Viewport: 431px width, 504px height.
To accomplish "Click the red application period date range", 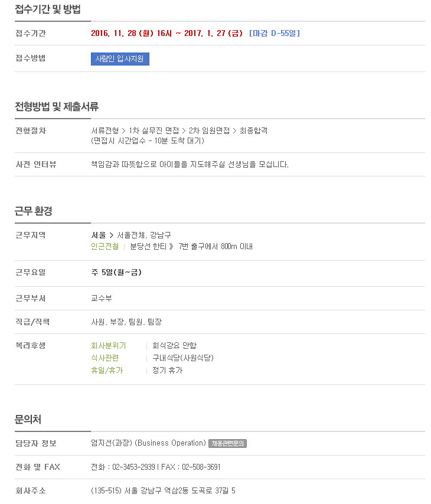I will click(166, 33).
